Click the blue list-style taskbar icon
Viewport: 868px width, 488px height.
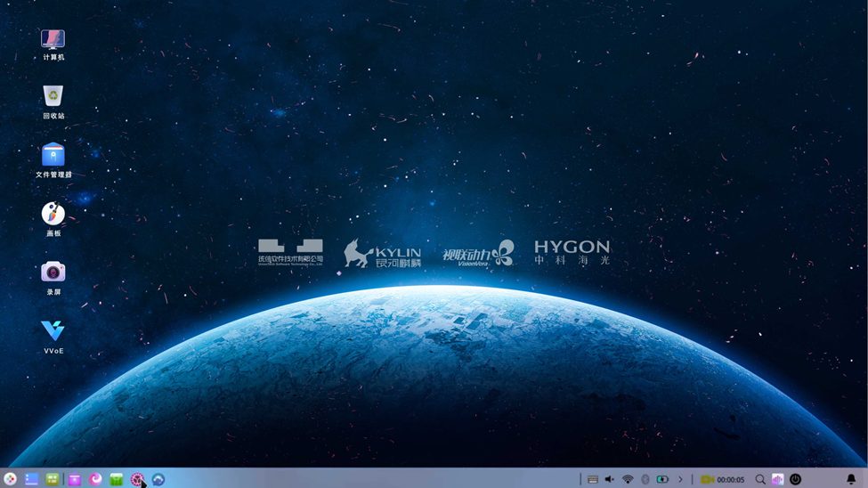coord(31,479)
